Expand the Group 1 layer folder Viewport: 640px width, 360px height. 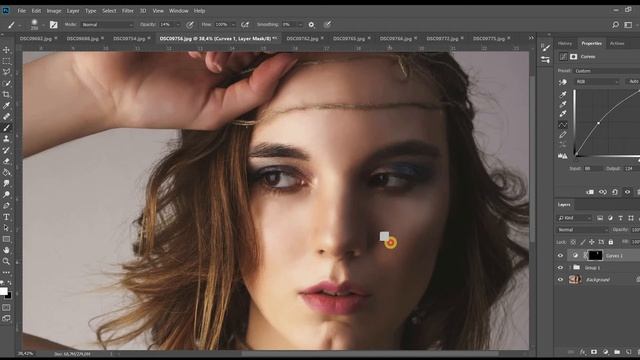coord(570,268)
